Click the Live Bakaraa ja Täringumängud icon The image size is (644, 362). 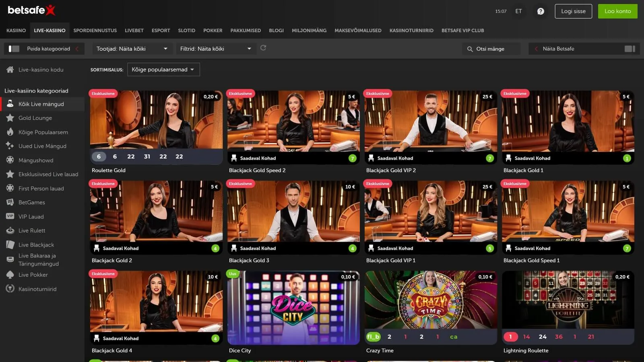pos(10,259)
